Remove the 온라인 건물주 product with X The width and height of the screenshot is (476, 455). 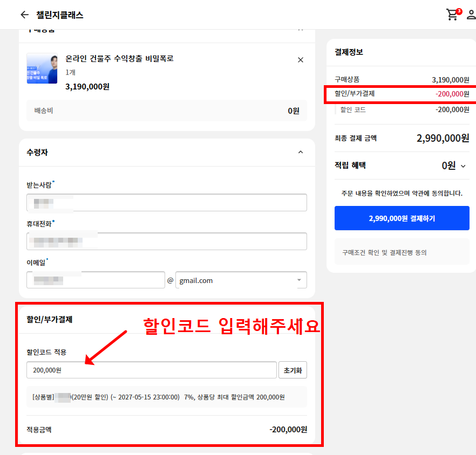point(301,60)
